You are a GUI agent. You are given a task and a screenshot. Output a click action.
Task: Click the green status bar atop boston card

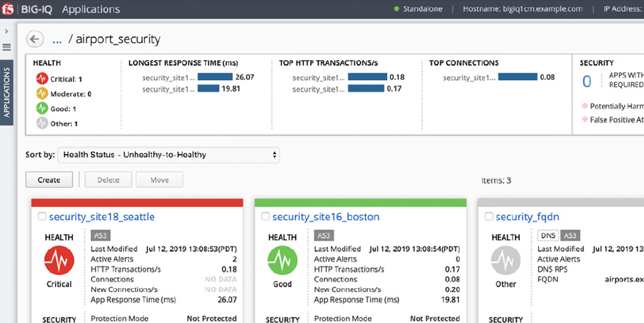(x=361, y=203)
